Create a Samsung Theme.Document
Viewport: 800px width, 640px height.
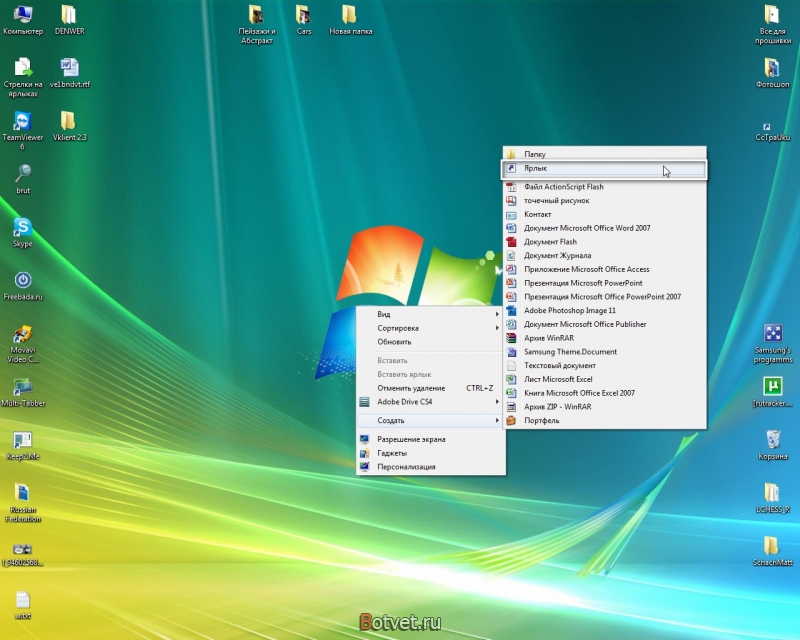[x=605, y=352]
